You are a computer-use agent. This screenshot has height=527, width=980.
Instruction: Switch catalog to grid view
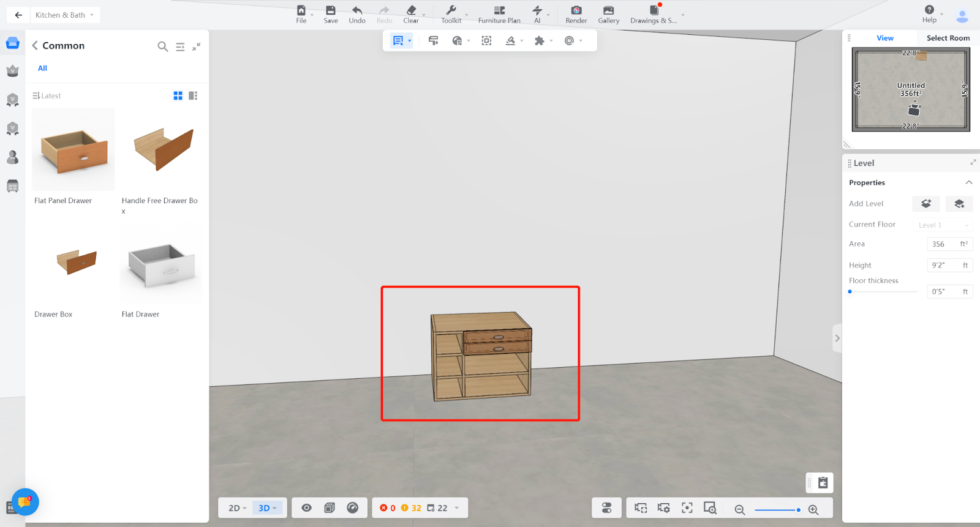click(x=178, y=95)
